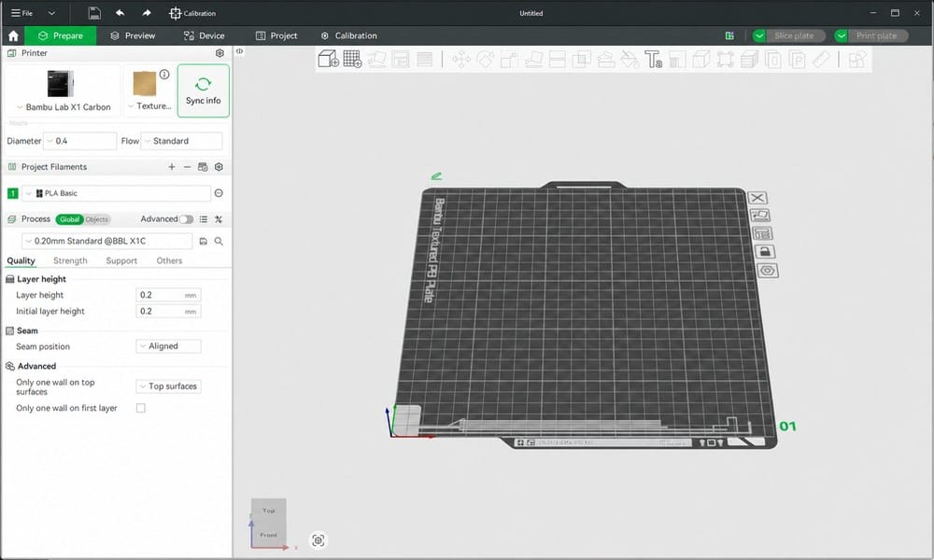934x560 pixels.
Task: Open the Preview tab
Action: click(133, 35)
